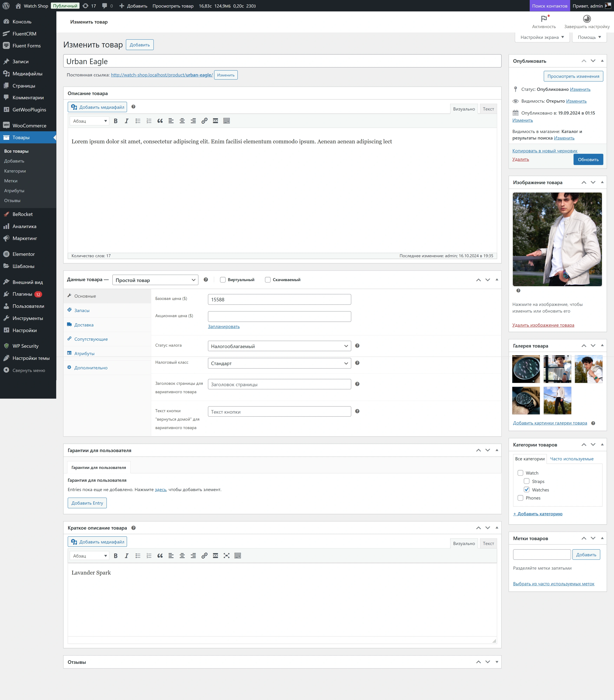The image size is (614, 700).
Task: Uncheck the Watches category checkbox
Action: (526, 490)
